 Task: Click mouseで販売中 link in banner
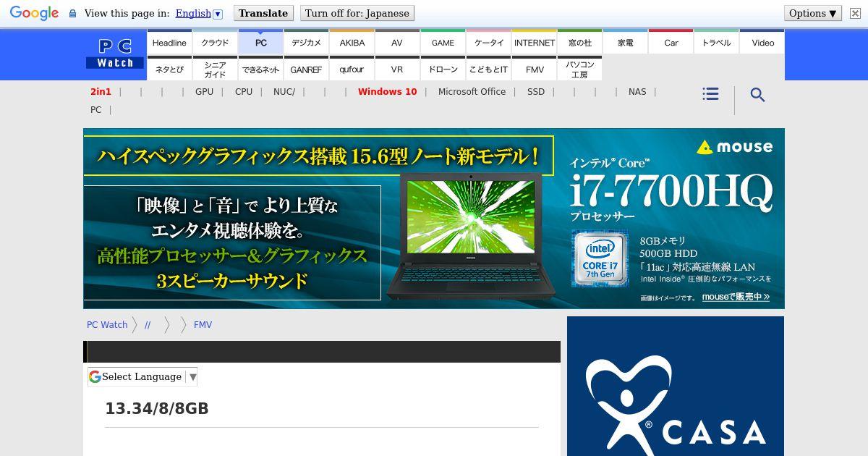(x=736, y=297)
